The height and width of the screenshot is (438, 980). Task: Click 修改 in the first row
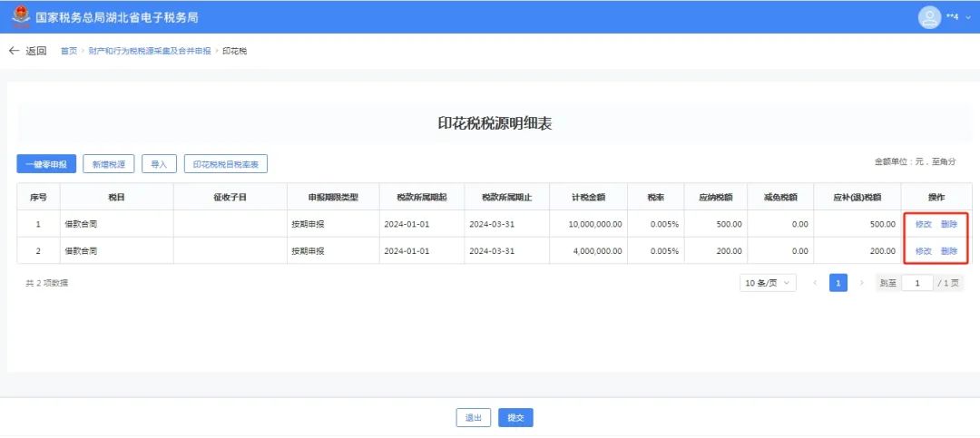[923, 224]
